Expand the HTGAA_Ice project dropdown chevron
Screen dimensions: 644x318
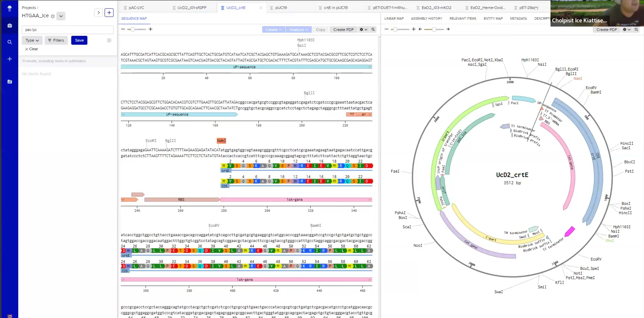(x=61, y=16)
